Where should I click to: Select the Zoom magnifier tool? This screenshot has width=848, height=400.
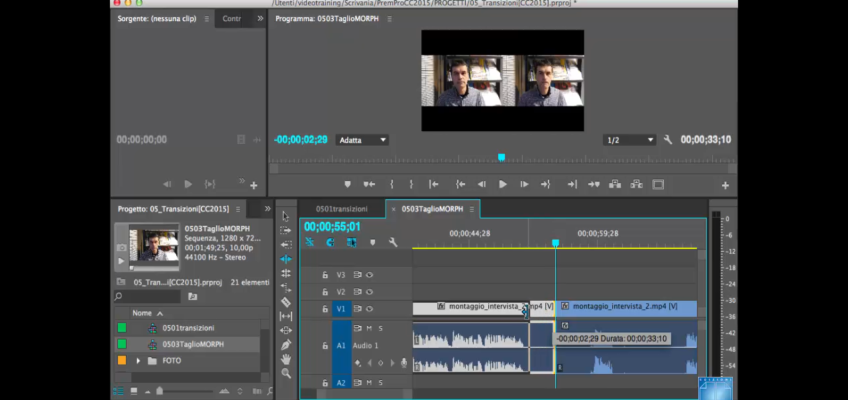tap(286, 373)
